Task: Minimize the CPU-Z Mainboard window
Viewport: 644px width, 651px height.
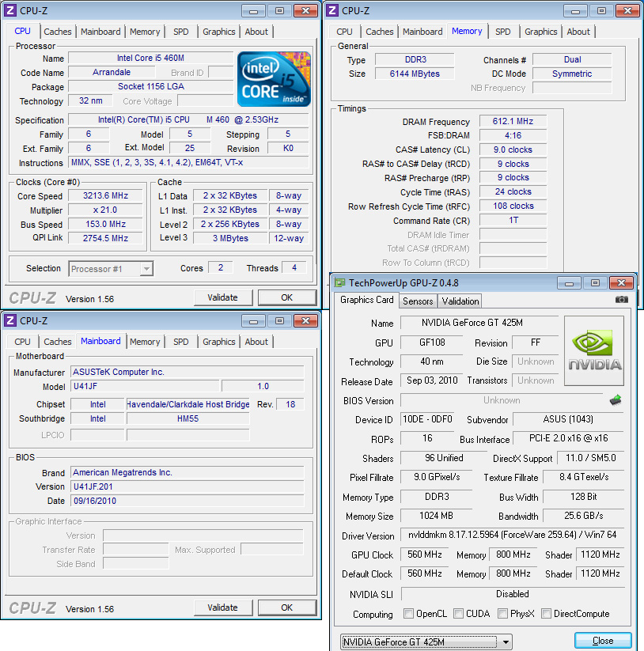Action: (x=253, y=321)
